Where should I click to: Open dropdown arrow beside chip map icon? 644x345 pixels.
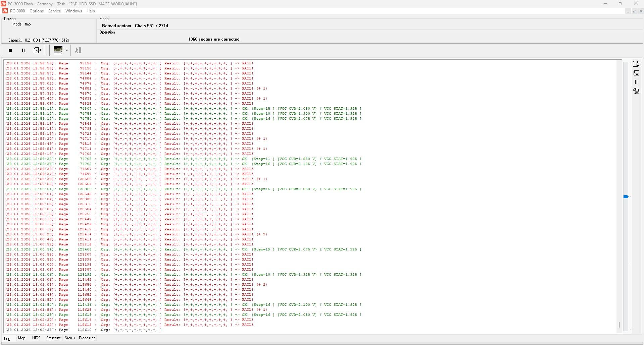pyautogui.click(x=67, y=50)
